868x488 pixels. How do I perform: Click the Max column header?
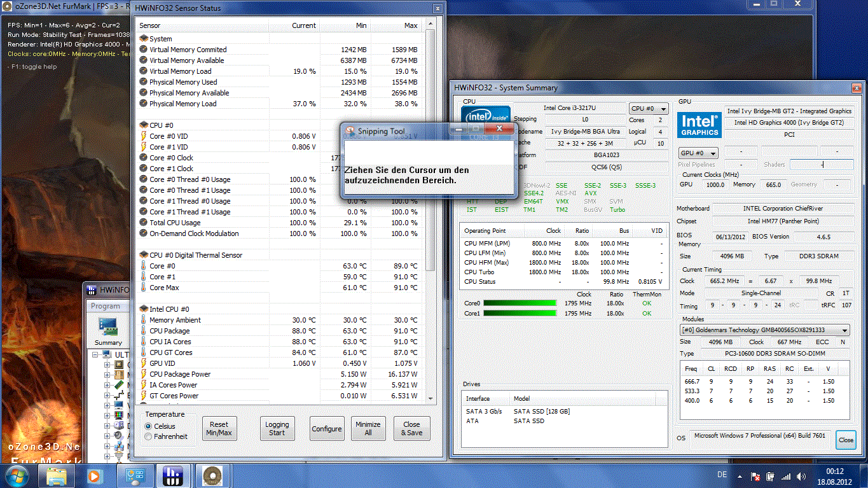(397, 25)
